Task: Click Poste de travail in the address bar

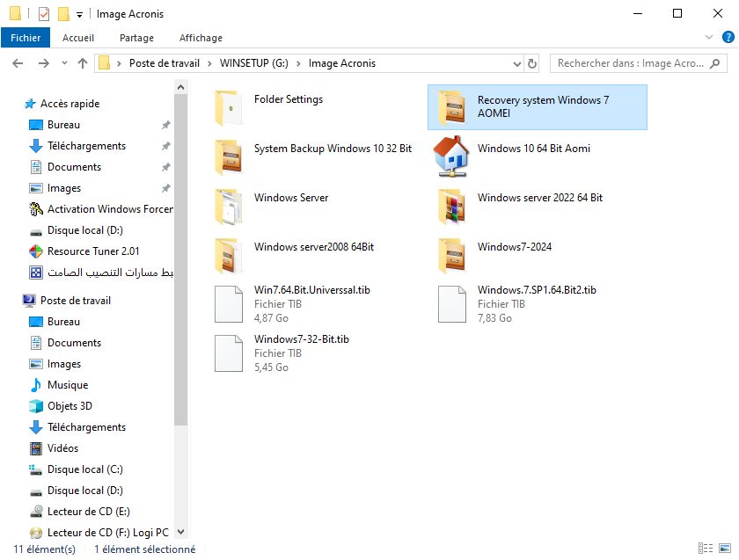Action: (x=165, y=63)
